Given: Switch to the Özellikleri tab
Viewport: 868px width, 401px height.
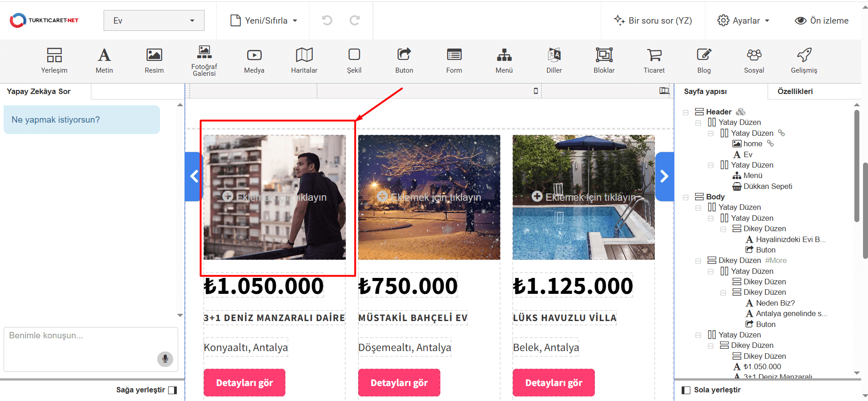Looking at the screenshot, I should pyautogui.click(x=795, y=91).
